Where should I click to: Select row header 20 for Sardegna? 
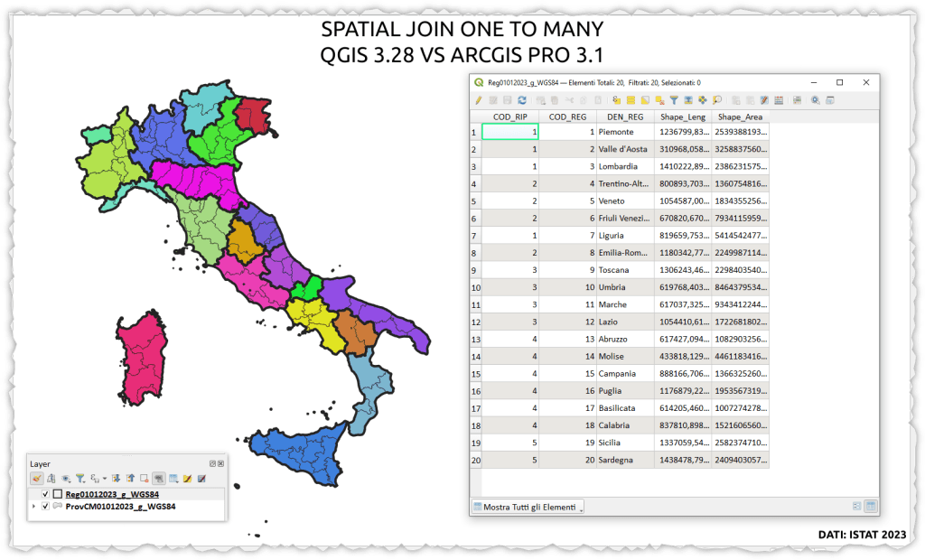coord(475,460)
